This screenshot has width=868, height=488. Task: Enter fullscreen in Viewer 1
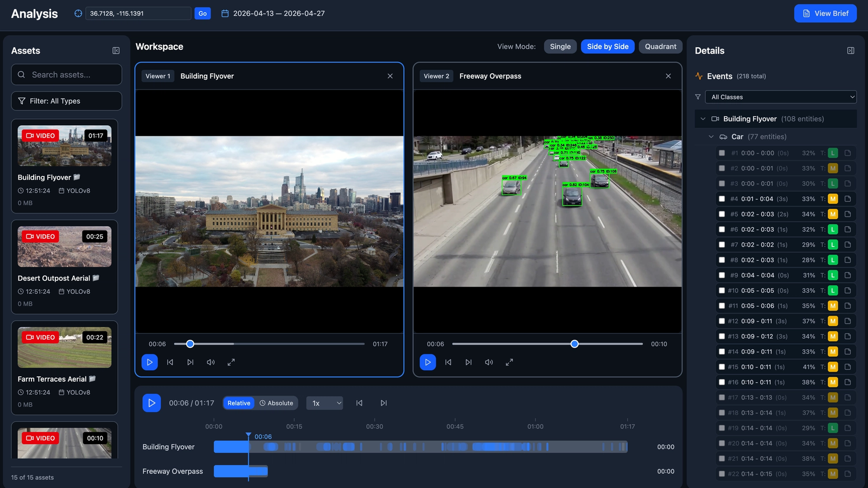[231, 362]
